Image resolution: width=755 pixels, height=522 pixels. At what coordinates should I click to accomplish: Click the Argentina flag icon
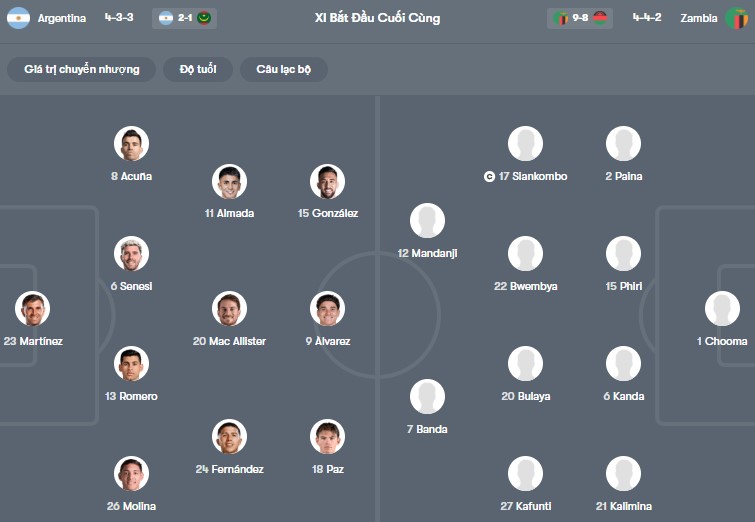point(18,18)
